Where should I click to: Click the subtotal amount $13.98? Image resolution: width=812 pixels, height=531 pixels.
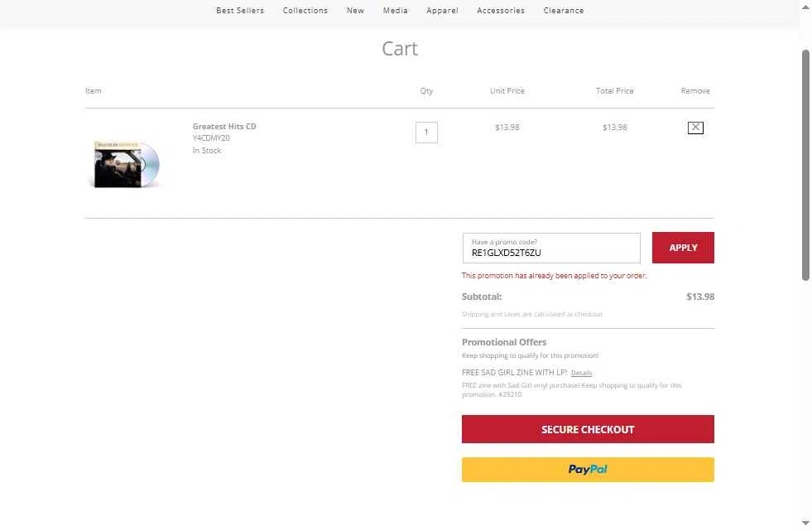click(x=700, y=297)
